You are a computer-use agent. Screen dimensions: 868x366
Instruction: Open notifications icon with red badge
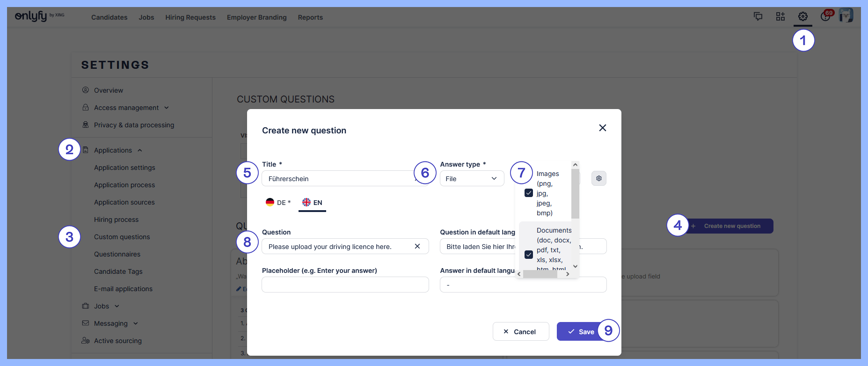pos(825,16)
